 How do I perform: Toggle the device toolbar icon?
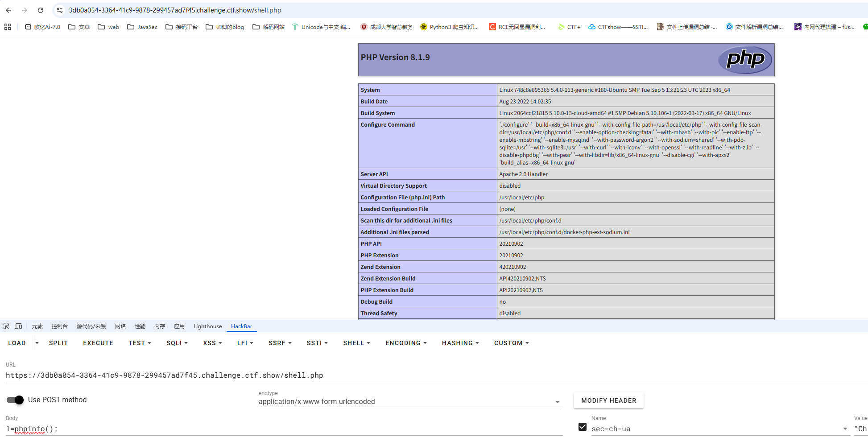(x=18, y=326)
